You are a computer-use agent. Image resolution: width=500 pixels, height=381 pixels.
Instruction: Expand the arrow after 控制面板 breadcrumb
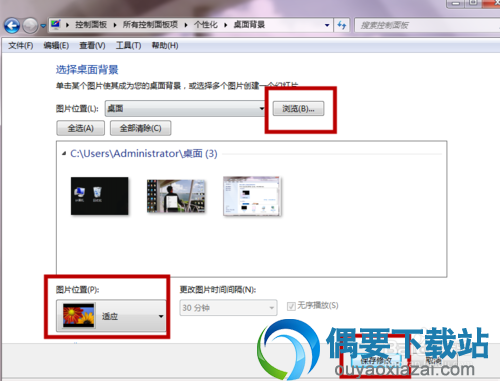tap(115, 25)
